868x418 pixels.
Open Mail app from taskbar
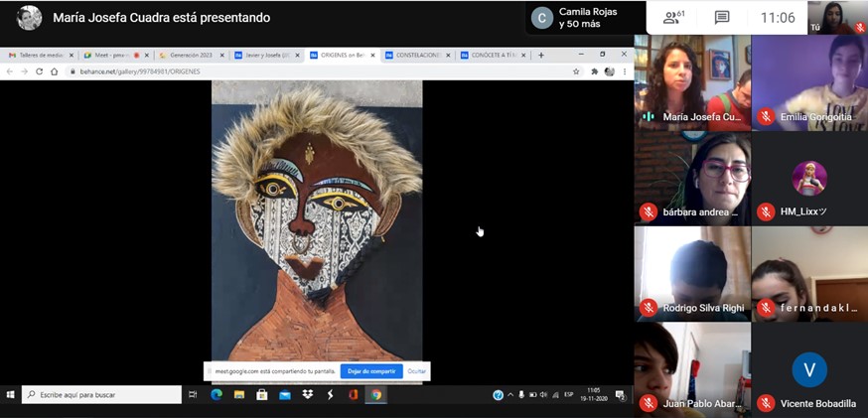(x=285, y=395)
